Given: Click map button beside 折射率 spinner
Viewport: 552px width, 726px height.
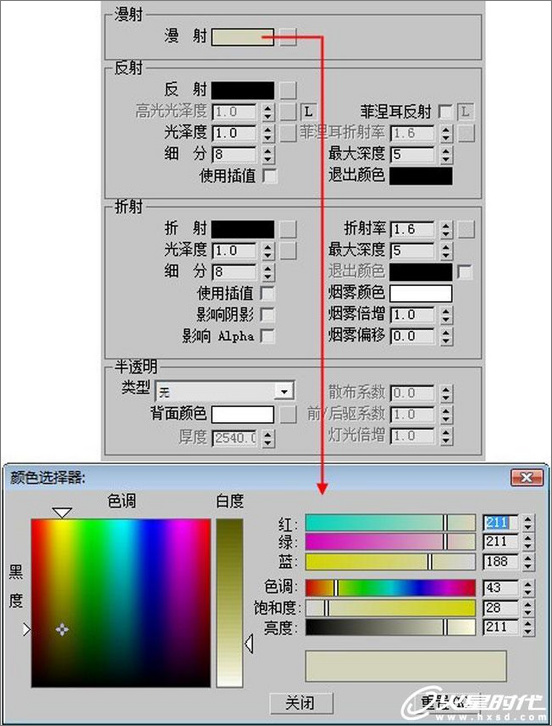Looking at the screenshot, I should click(466, 229).
